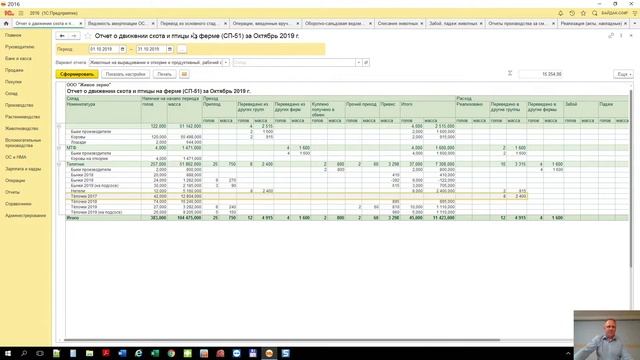Open Windows taskbar search
Screen dimensions: 640x360
(x=24, y=353)
